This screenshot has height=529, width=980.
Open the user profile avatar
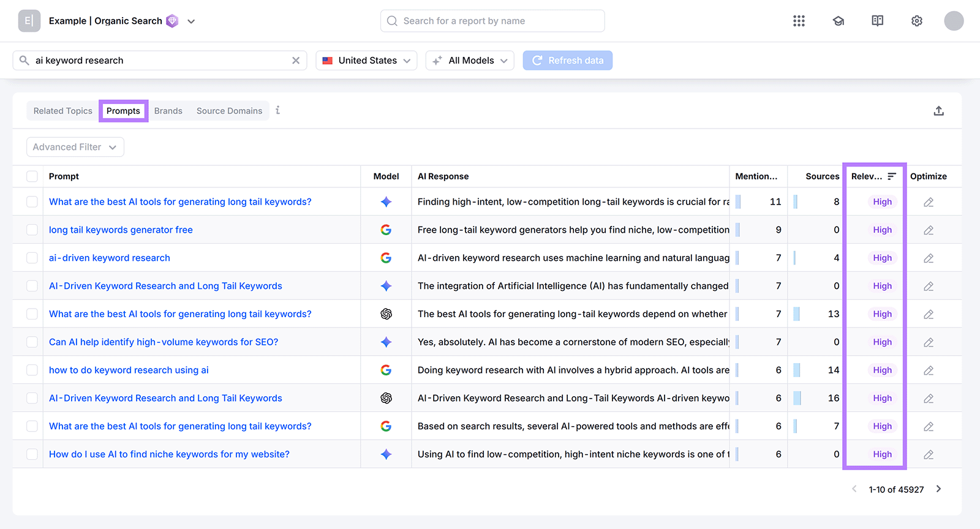point(954,21)
